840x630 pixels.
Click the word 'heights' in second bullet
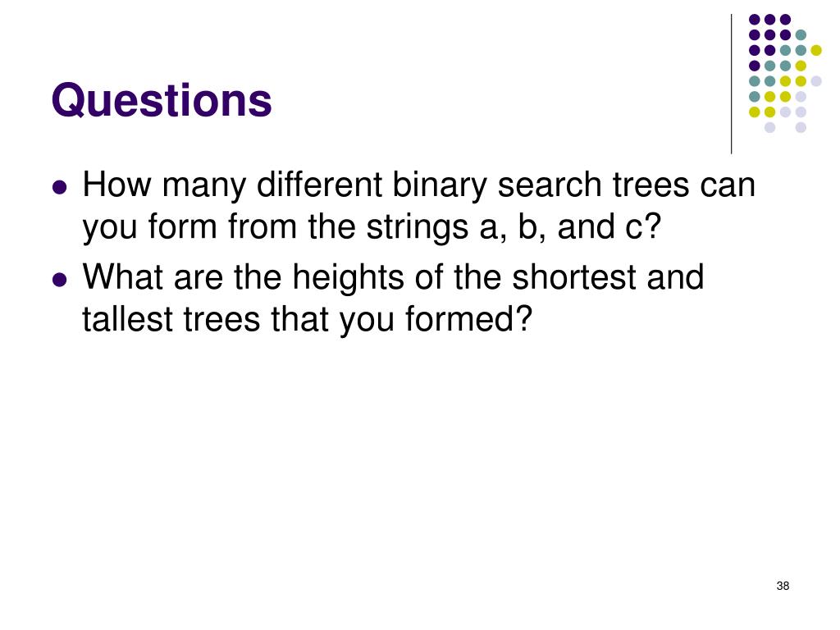pyautogui.click(x=349, y=278)
